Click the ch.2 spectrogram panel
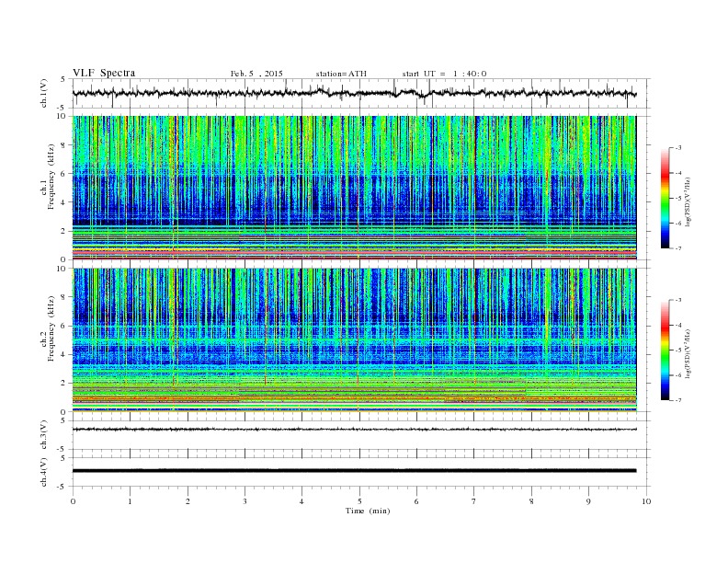 [355, 339]
